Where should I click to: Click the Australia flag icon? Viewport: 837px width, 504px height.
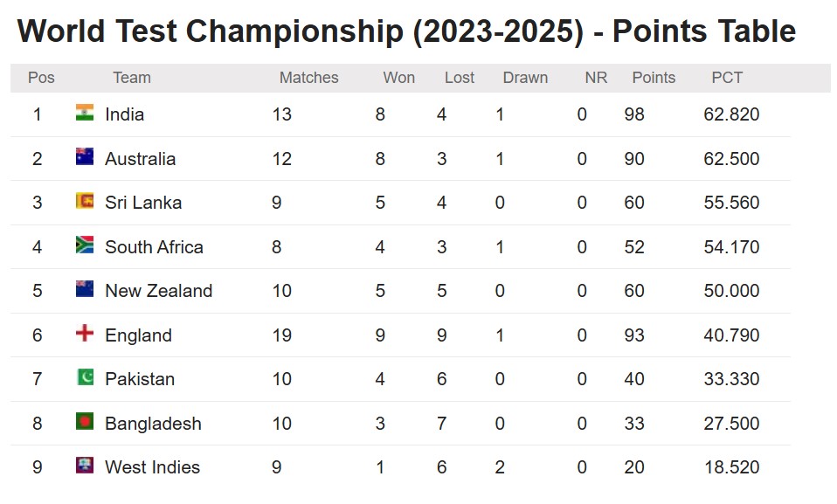(85, 157)
